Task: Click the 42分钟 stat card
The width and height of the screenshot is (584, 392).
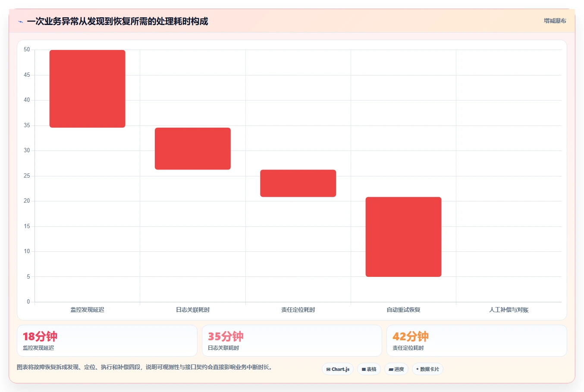Action: click(477, 341)
